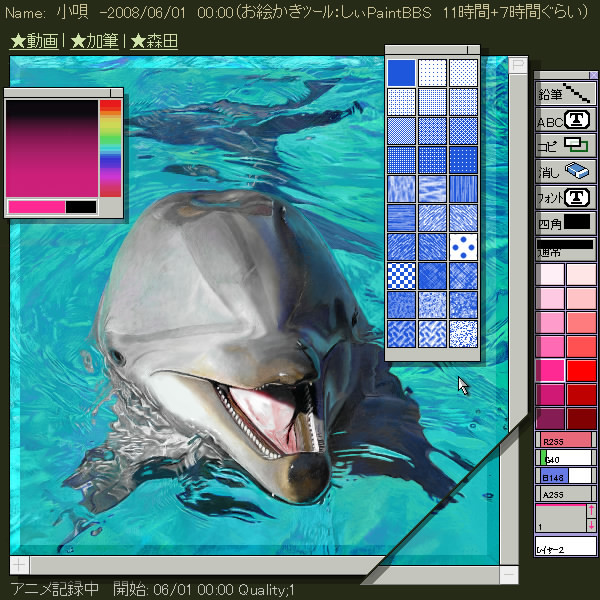The width and height of the screenshot is (600, 600).
Task: Open the ★森田 link
Action: 153,42
